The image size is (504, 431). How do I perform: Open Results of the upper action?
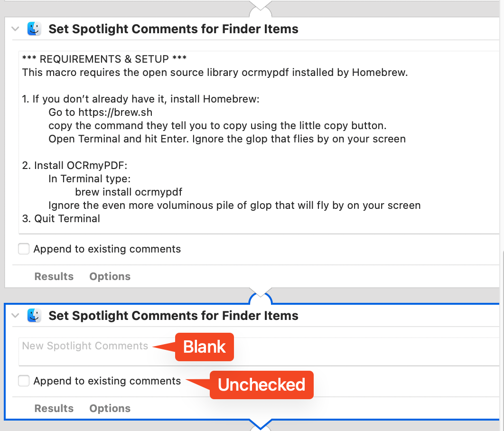point(54,276)
